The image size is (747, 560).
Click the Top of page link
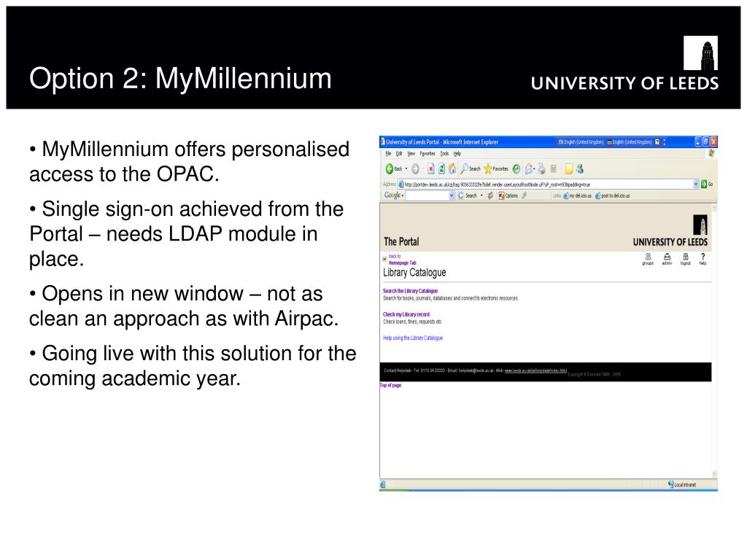click(x=391, y=385)
